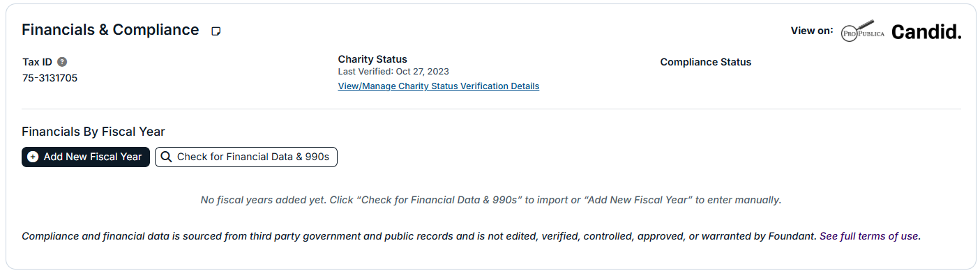Image resolution: width=980 pixels, height=273 pixels.
Task: Click plus icon in Add New Fiscal Year
Action: pyautogui.click(x=33, y=157)
